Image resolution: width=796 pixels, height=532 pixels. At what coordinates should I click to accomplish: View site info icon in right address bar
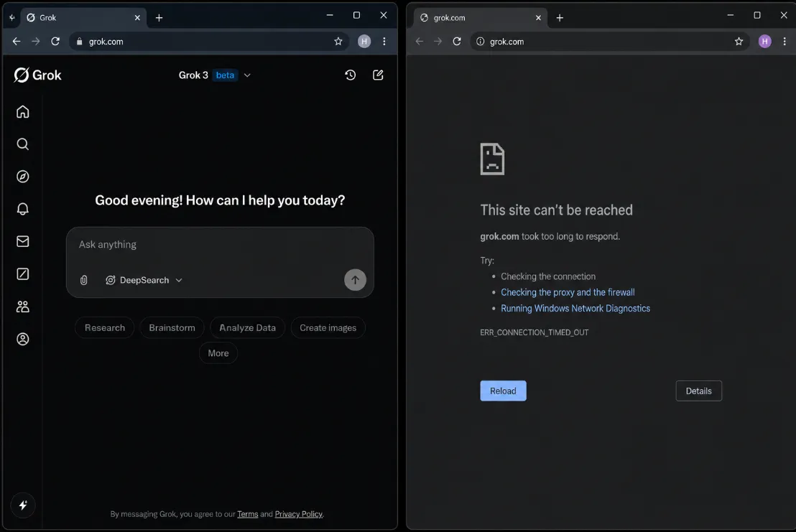[x=480, y=42]
